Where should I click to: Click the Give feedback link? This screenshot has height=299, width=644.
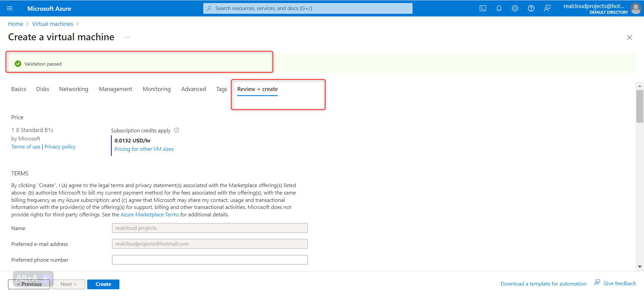point(620,284)
